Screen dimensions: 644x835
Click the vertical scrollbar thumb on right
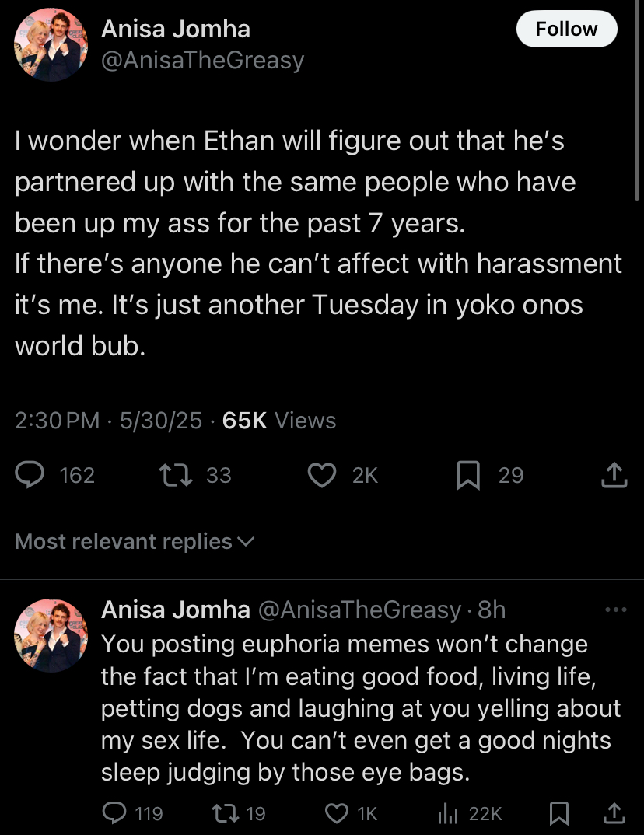point(637,100)
